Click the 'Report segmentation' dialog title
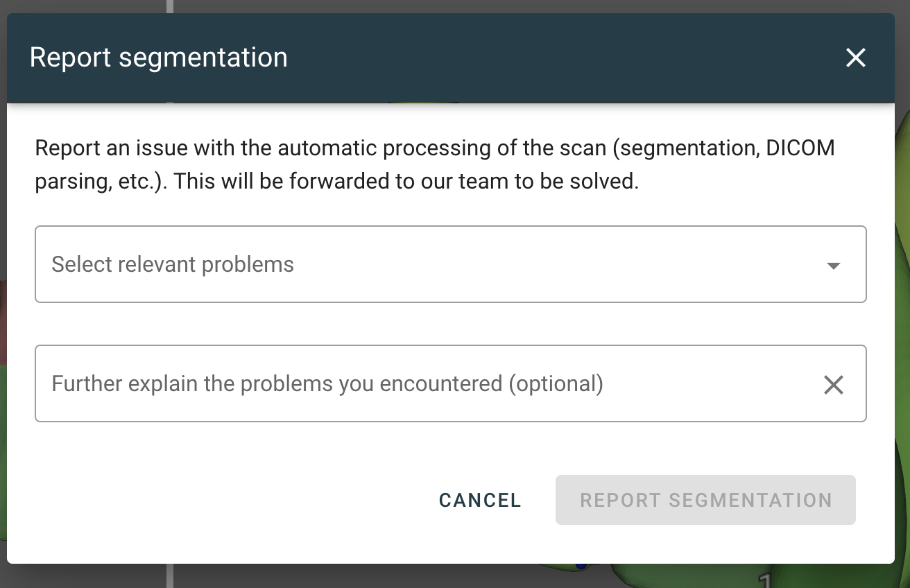910x588 pixels. (x=158, y=58)
